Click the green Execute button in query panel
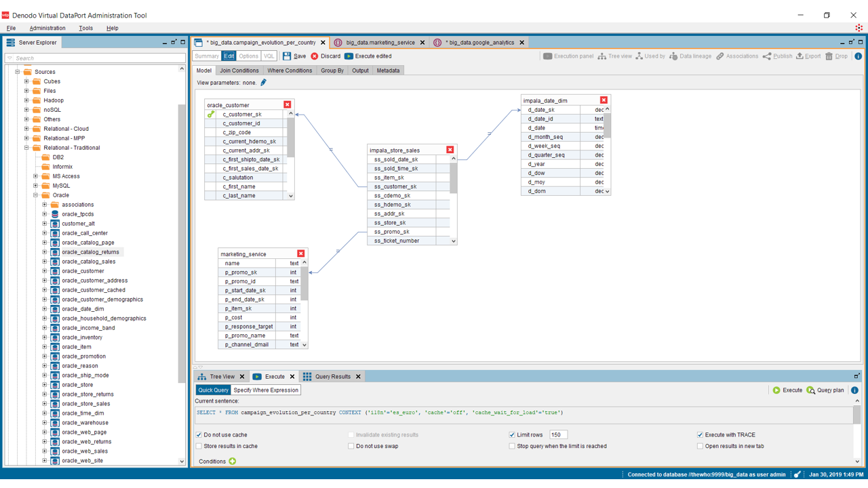 [787, 390]
